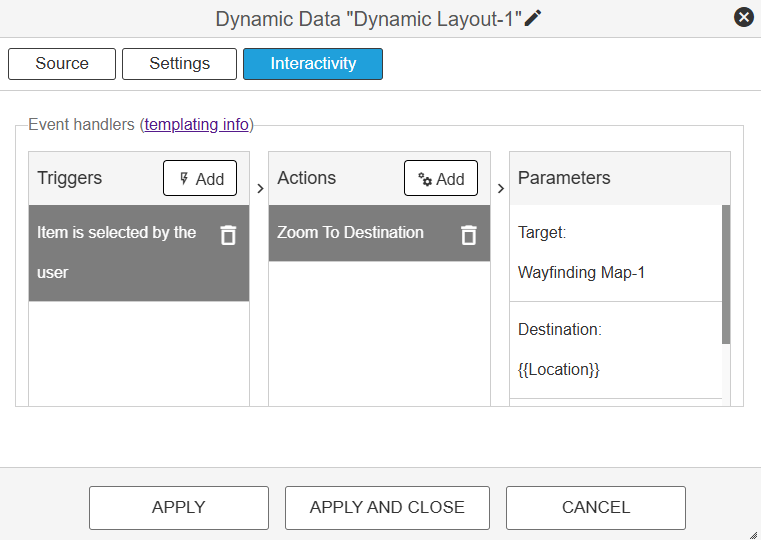The height and width of the screenshot is (540, 761).
Task: Click the Parameters panel scrollbar
Action: pyautogui.click(x=726, y=274)
